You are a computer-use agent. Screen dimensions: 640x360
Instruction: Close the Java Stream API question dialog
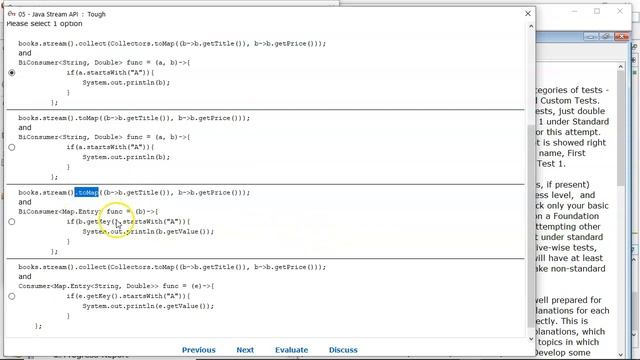tap(528, 13)
